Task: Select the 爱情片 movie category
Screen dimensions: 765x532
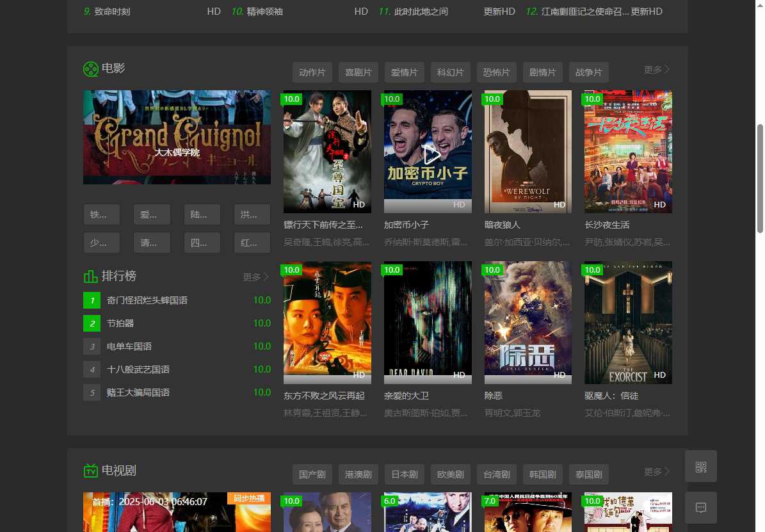Action: point(405,72)
